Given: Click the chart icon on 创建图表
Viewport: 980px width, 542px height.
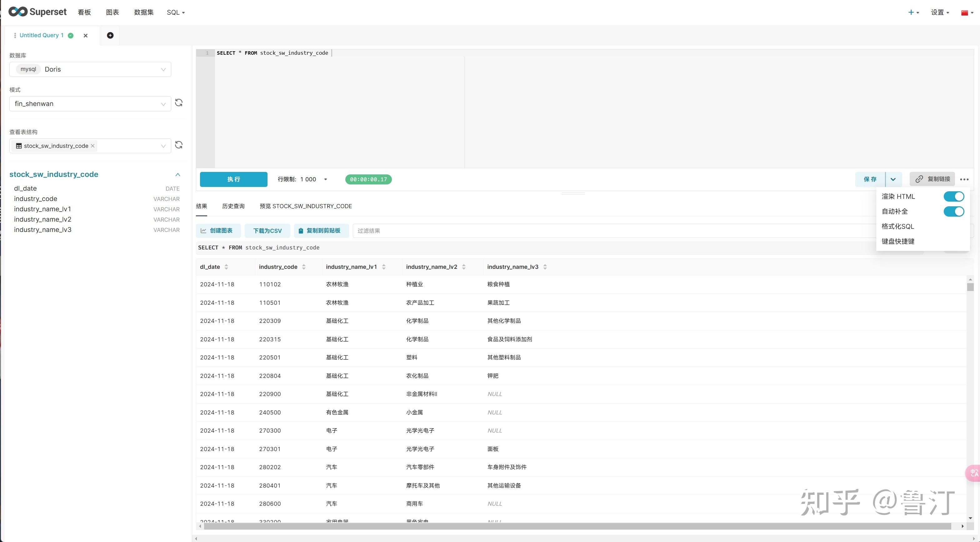Looking at the screenshot, I should tap(204, 230).
